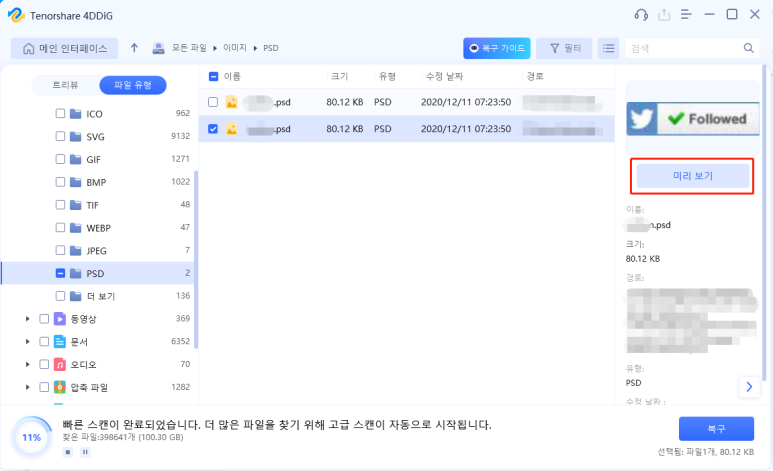The image size is (773, 471).
Task: Check the first psd file's checkbox
Action: pos(213,102)
